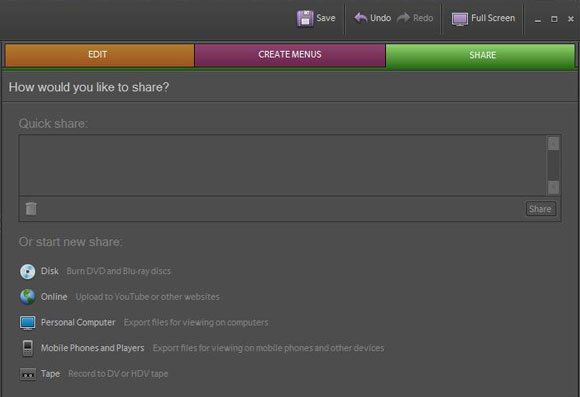Choose the Disk share option label
The height and width of the screenshot is (397, 580).
click(x=50, y=271)
